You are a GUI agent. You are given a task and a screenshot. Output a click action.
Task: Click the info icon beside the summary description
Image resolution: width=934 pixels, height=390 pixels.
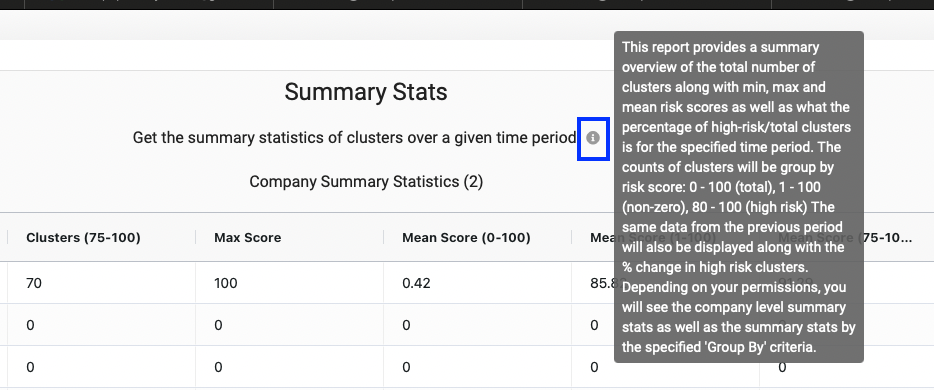(x=592, y=138)
